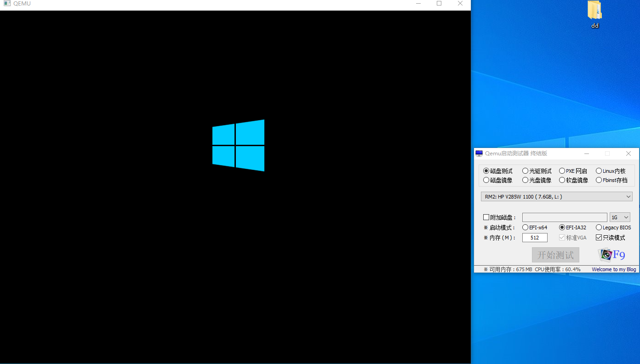Open the 1G disk size dropdown
This screenshot has height=364, width=640.
(x=620, y=217)
